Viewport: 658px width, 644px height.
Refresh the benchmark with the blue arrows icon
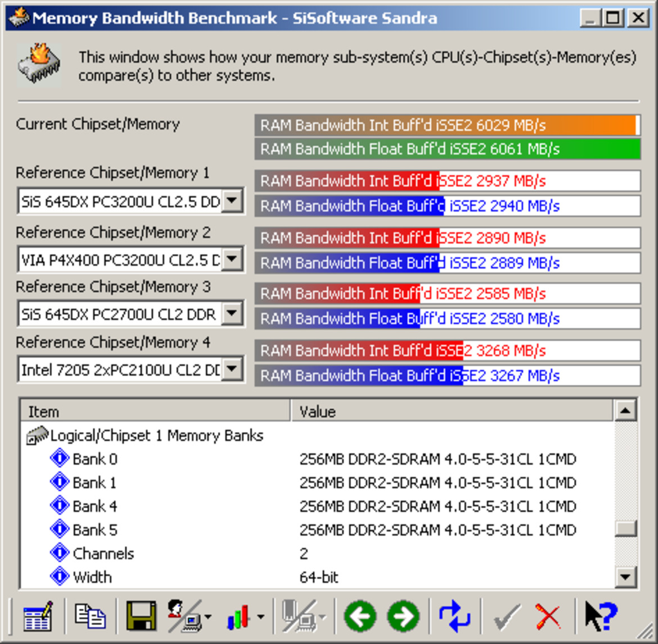[455, 616]
